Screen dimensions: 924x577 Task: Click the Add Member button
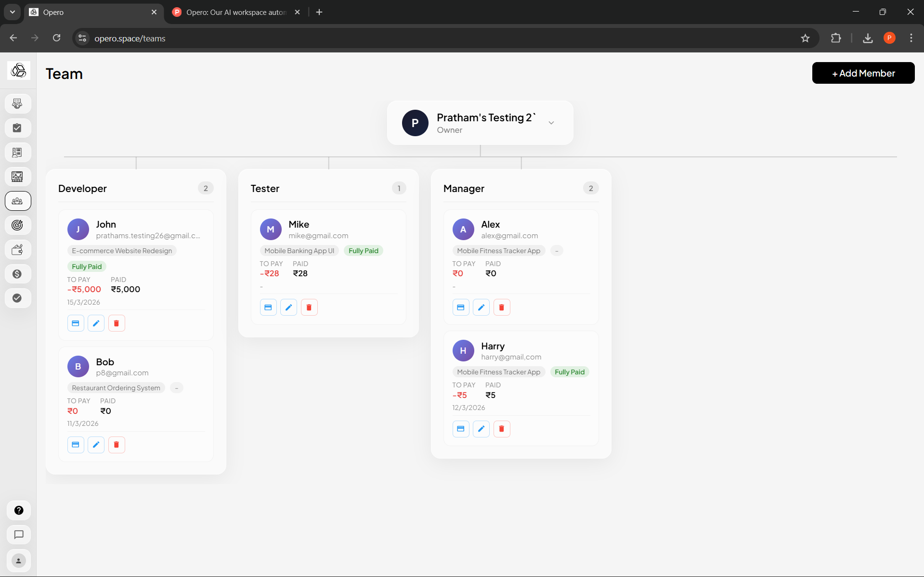point(863,73)
